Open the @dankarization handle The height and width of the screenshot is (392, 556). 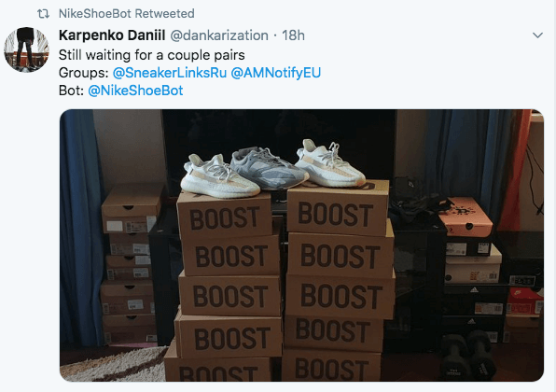pyautogui.click(x=219, y=35)
